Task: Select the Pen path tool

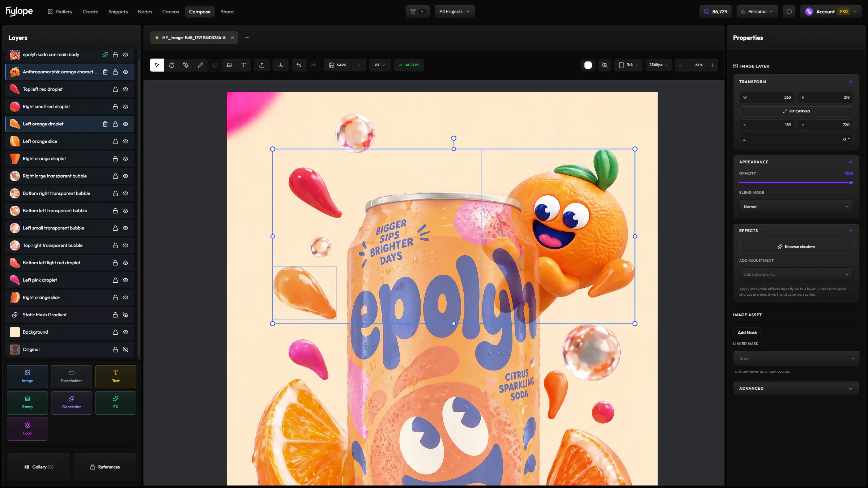Action: (186, 65)
